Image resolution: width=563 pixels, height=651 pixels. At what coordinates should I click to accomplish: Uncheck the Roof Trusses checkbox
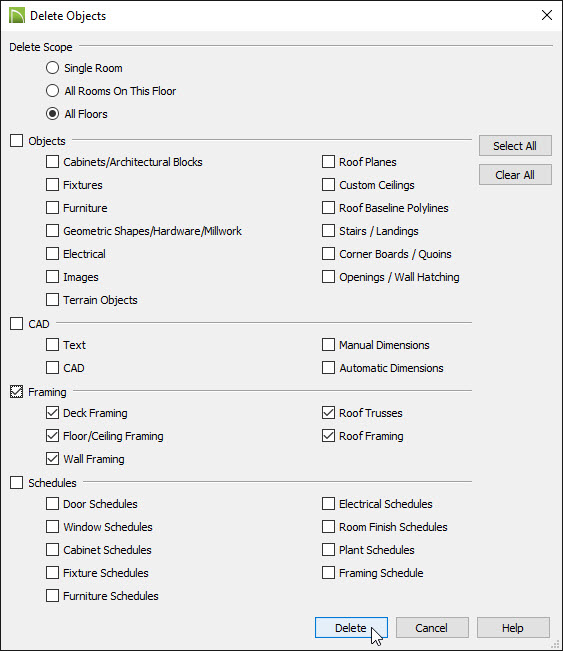328,413
